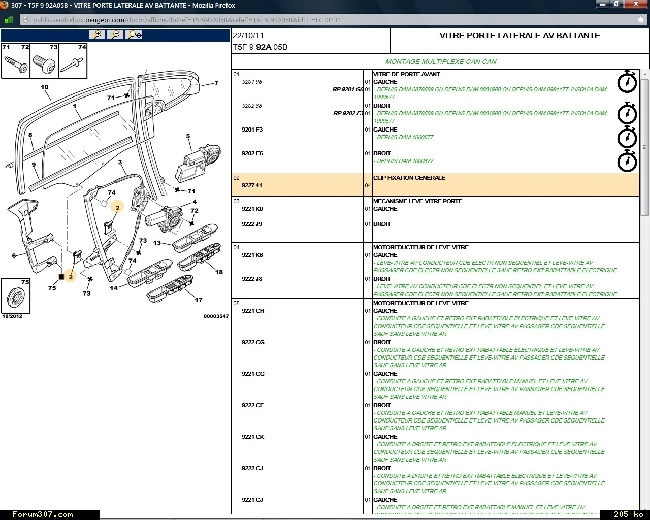Select callout 5 on the upper window motor

(x=188, y=136)
